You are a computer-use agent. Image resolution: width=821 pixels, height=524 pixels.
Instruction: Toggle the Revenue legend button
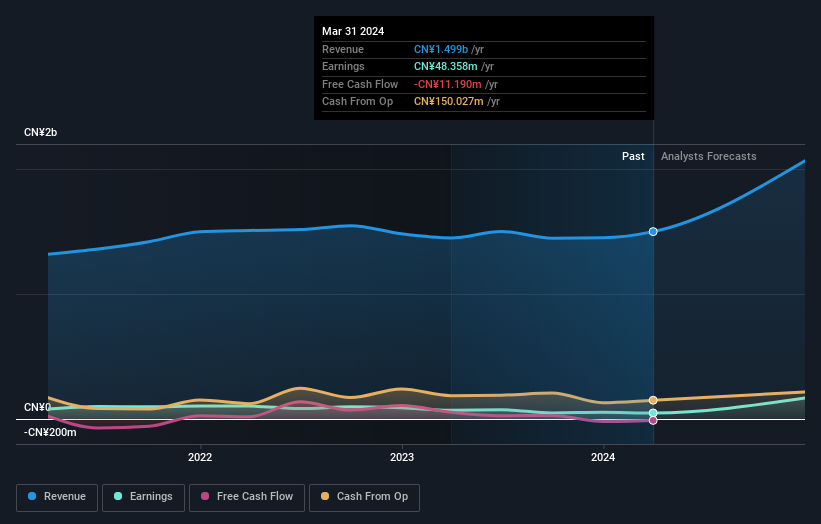[x=57, y=497]
